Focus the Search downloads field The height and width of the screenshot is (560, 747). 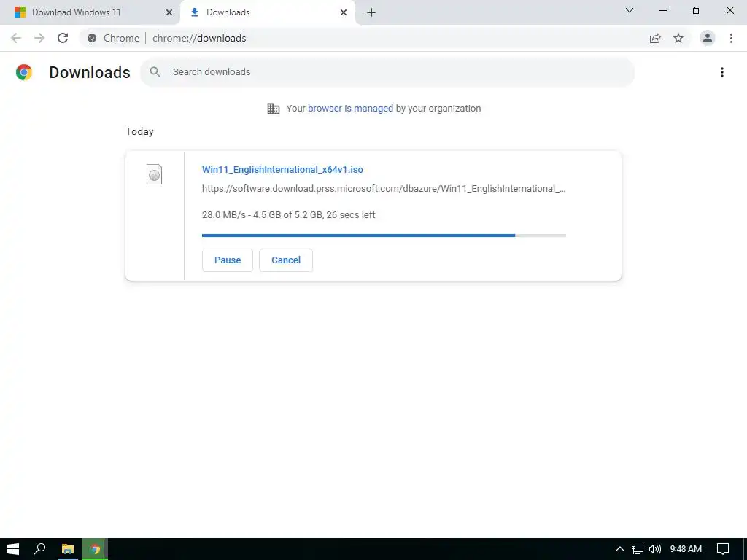[x=387, y=72]
